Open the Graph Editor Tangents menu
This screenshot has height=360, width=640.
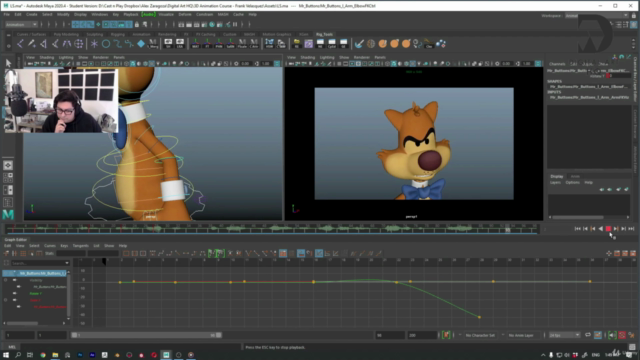[80, 246]
